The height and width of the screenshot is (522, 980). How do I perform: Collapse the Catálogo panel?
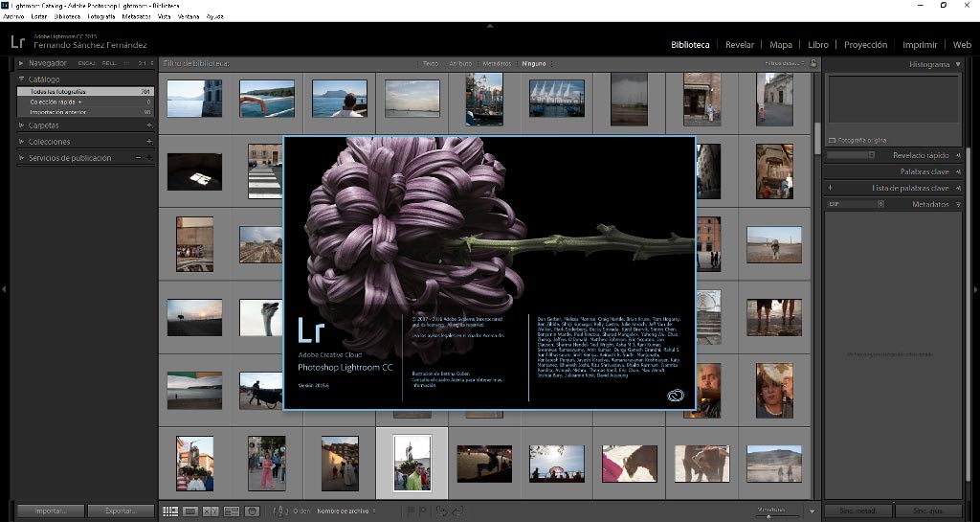21,79
